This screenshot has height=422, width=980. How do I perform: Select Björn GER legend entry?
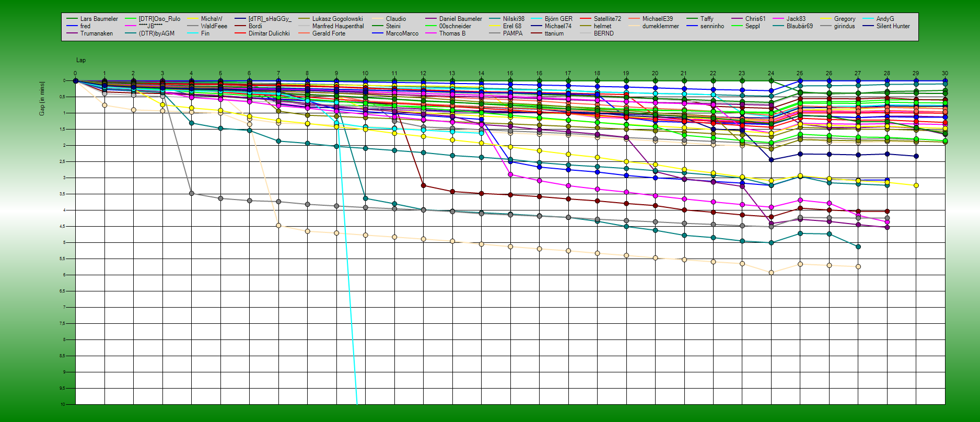point(558,19)
